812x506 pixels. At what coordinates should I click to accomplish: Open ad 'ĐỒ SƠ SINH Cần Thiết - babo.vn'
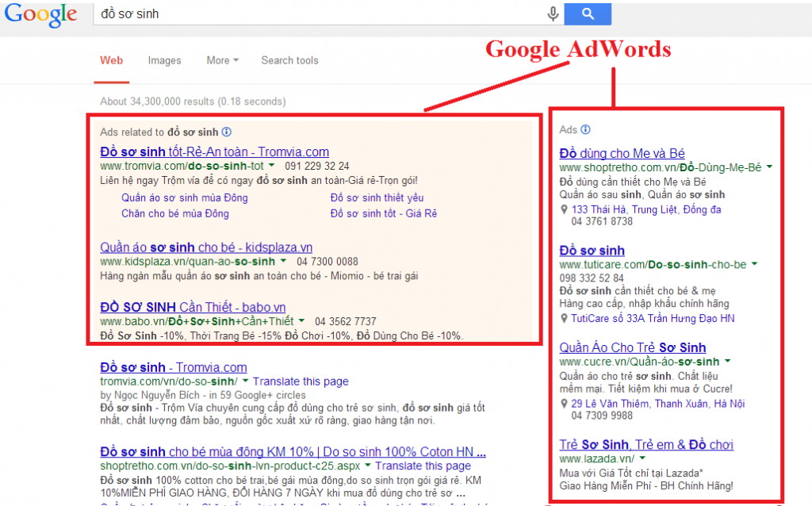tap(193, 307)
